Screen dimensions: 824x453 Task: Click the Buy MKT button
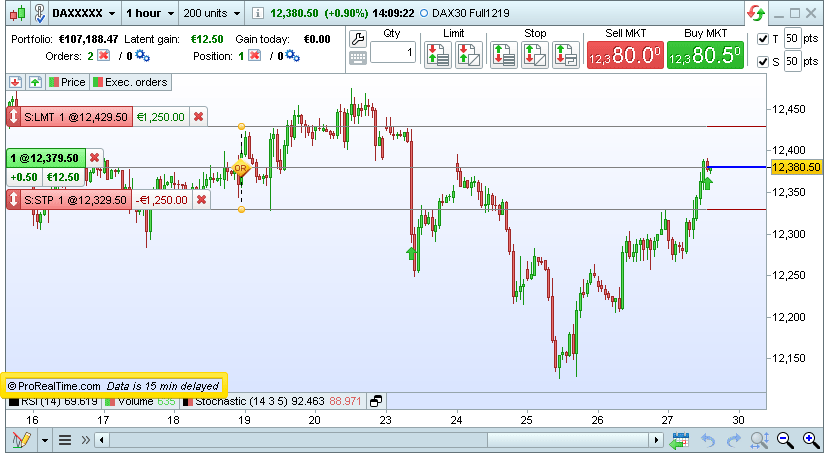706,54
